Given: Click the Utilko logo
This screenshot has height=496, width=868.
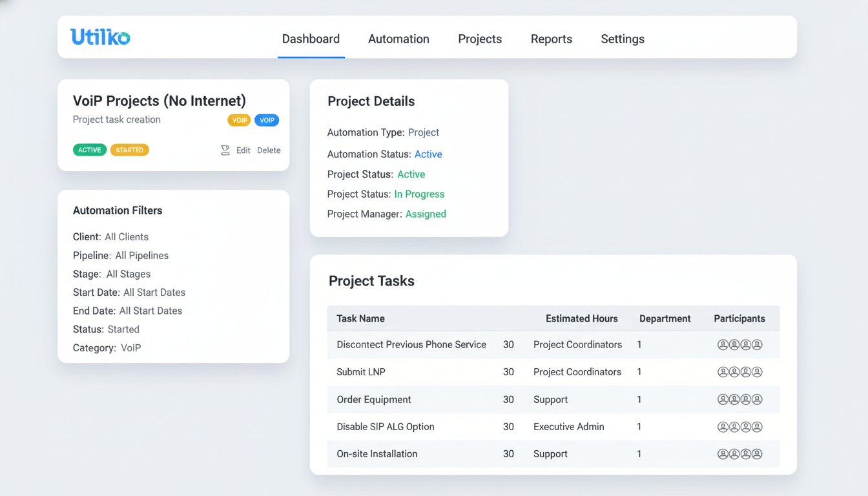Looking at the screenshot, I should (100, 37).
